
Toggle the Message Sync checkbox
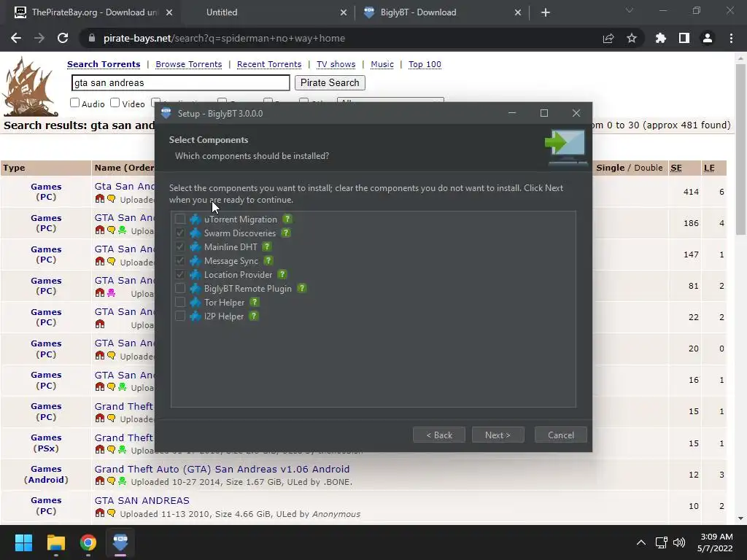[x=180, y=260]
